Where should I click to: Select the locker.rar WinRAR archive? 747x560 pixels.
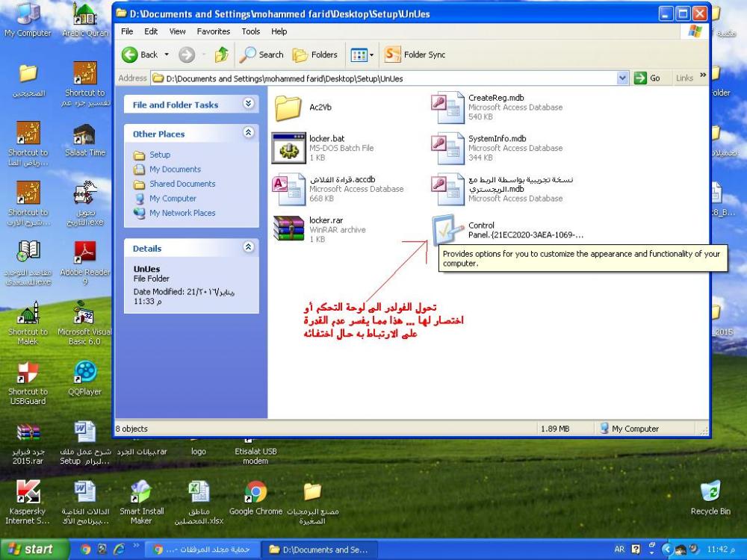pos(288,228)
